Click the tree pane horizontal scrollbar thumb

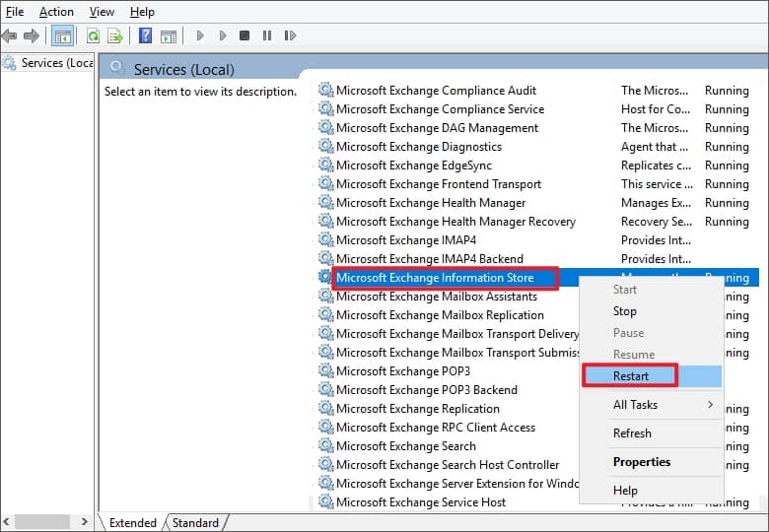coord(41,522)
